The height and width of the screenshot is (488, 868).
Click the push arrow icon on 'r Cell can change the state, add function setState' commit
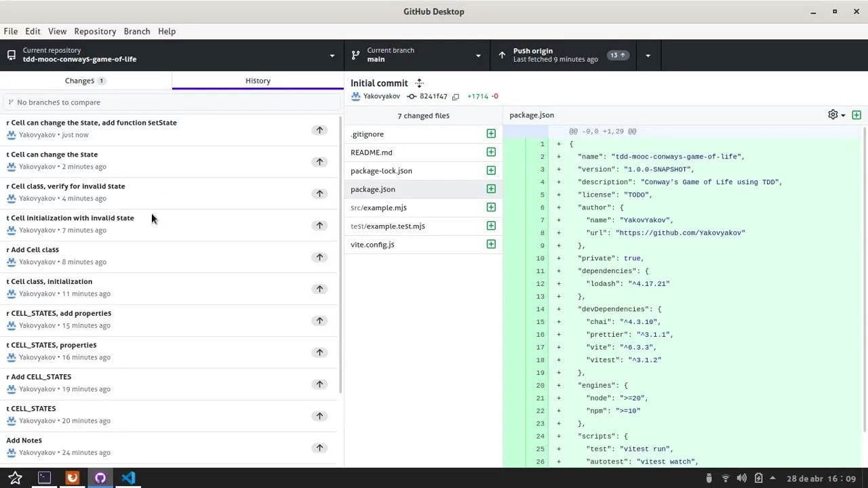(x=319, y=129)
